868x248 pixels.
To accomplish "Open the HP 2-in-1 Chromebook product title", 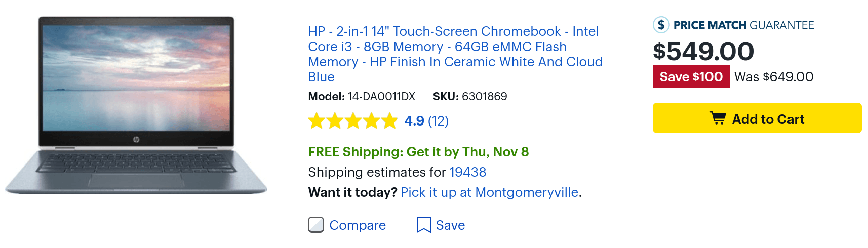I will (455, 54).
